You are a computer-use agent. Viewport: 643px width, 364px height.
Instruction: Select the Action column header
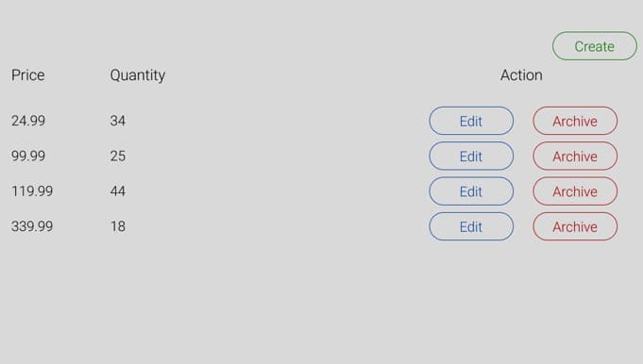(x=521, y=74)
